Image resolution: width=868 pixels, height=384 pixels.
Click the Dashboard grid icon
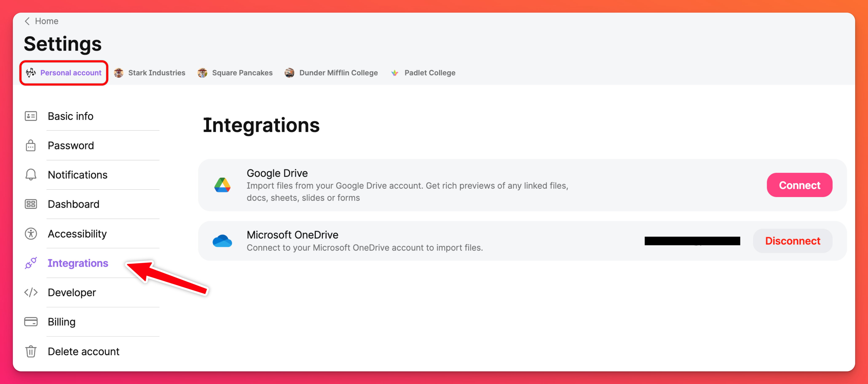click(x=31, y=204)
